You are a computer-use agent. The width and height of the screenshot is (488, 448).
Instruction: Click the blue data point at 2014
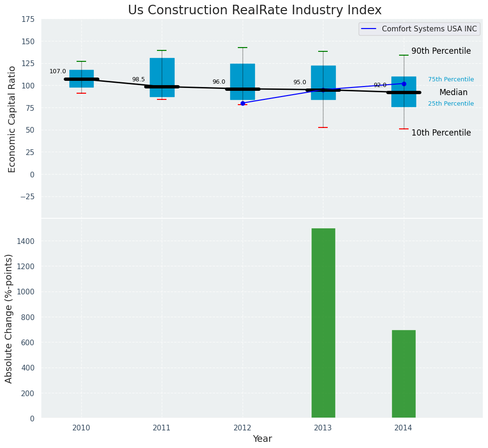pos(404,84)
